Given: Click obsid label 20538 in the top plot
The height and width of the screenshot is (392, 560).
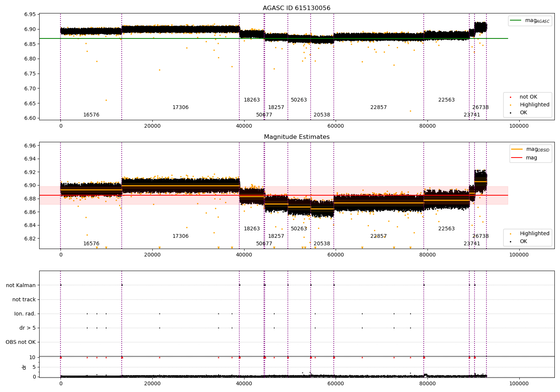Looking at the screenshot, I should [322, 115].
